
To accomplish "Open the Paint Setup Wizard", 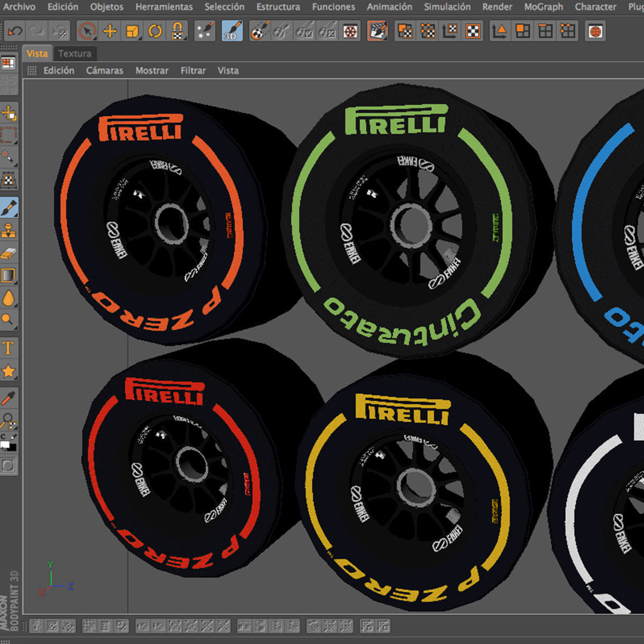I will coord(204,32).
